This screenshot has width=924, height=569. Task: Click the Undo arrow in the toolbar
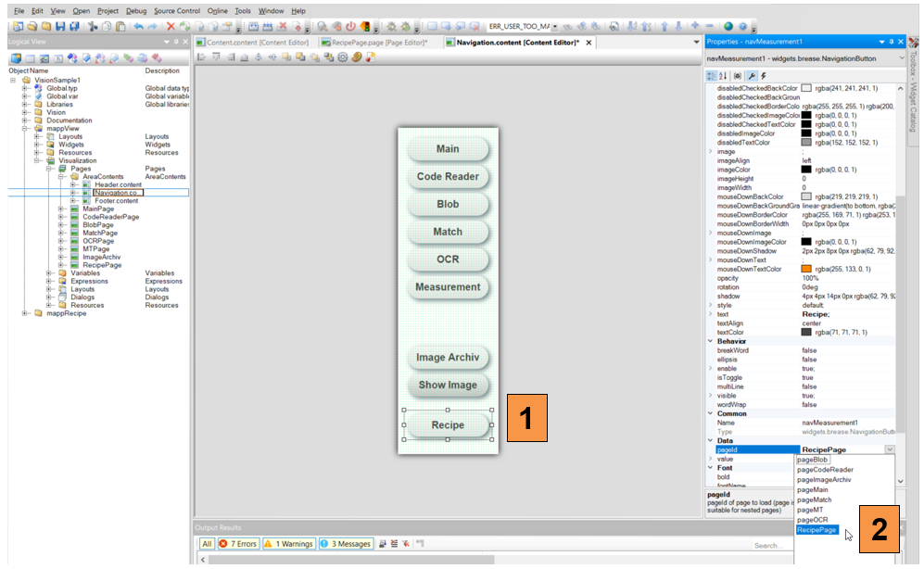click(x=138, y=27)
